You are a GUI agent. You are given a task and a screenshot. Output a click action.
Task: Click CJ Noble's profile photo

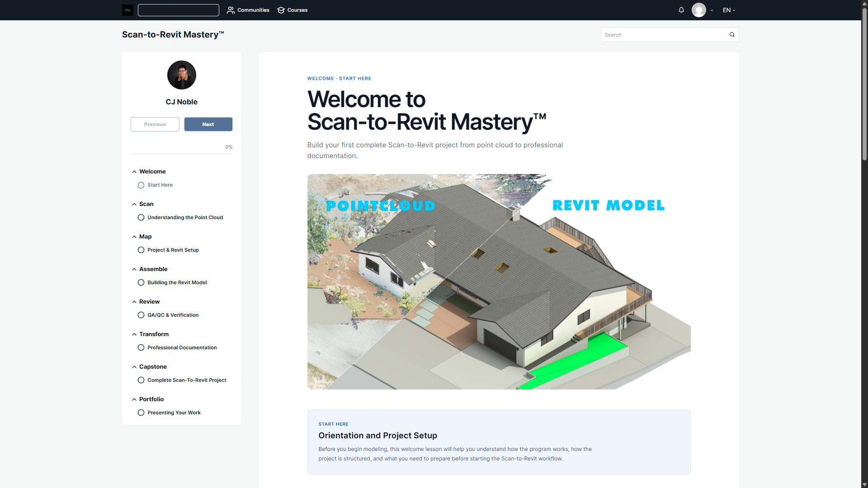point(182,75)
